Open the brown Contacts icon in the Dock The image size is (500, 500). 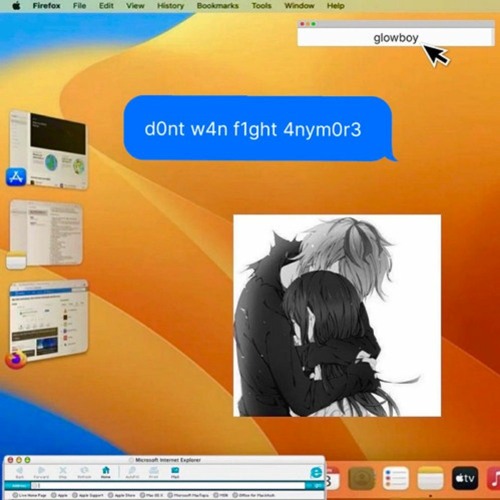361,478
